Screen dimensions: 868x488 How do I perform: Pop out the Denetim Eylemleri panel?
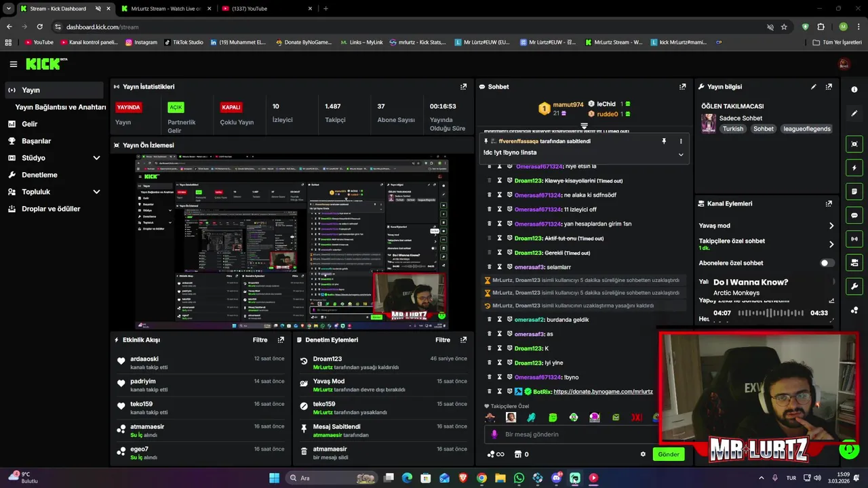[463, 340]
